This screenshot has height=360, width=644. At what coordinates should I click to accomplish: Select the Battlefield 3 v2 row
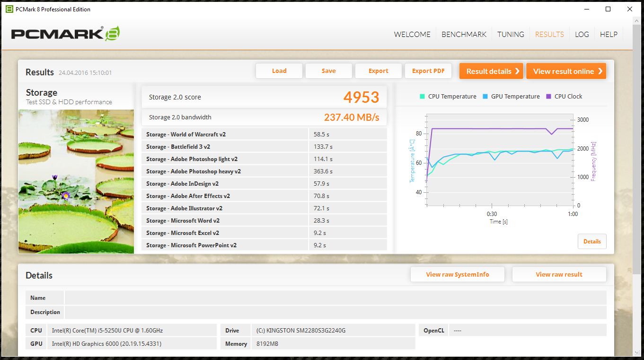point(264,147)
